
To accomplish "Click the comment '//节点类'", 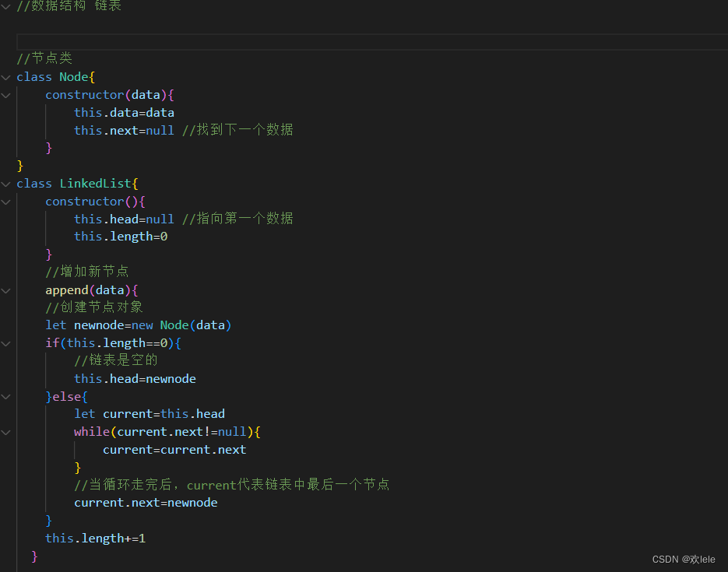I will click(x=44, y=58).
